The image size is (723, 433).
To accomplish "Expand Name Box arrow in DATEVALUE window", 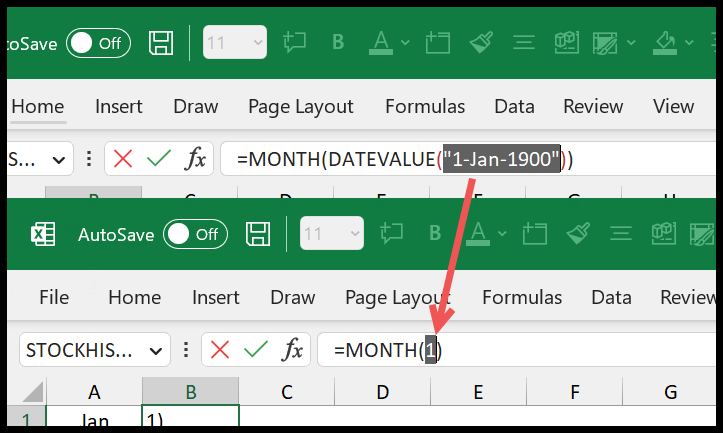I will tap(59, 160).
